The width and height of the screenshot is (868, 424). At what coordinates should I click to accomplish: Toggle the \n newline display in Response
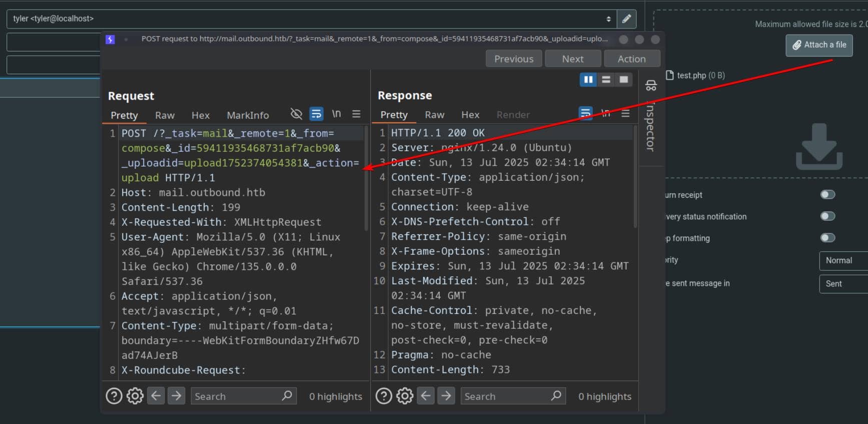606,114
